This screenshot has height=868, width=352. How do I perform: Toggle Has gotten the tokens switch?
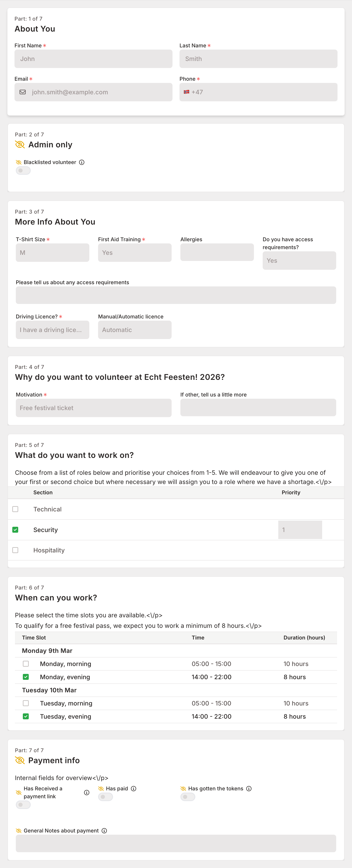point(187,797)
